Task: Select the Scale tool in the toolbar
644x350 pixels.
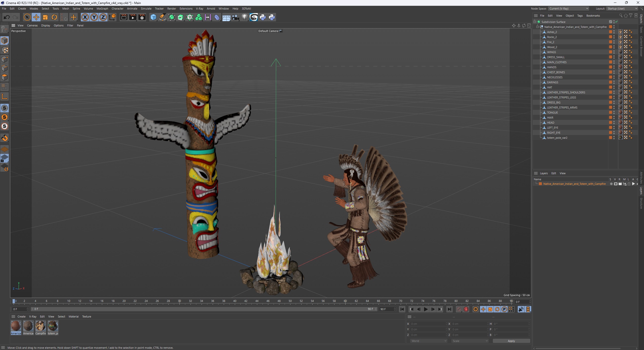Action: 45,17
